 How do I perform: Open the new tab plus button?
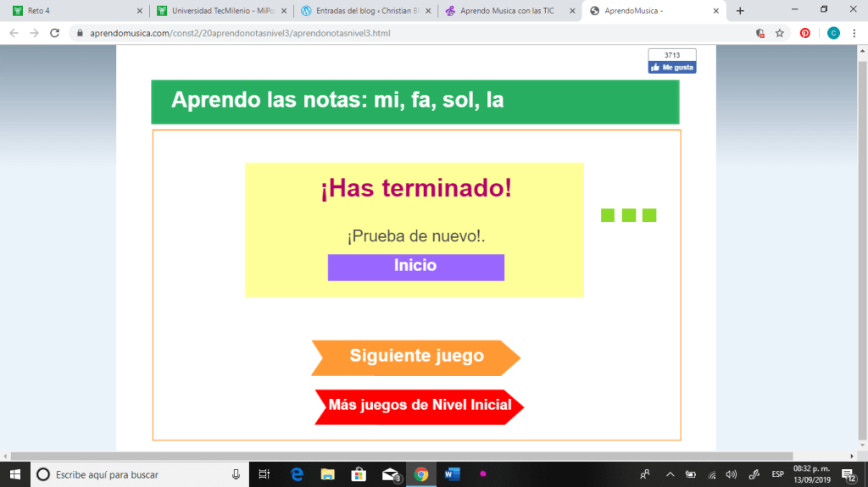coord(740,11)
